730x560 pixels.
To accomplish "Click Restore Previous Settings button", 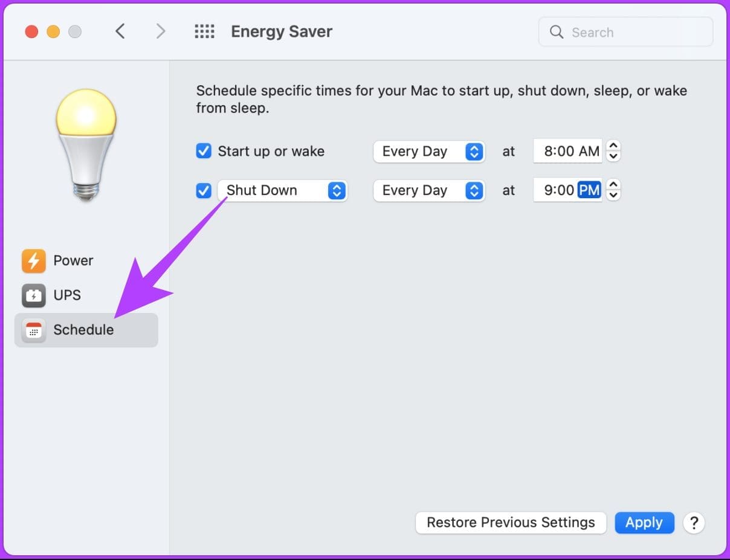I will pyautogui.click(x=511, y=523).
